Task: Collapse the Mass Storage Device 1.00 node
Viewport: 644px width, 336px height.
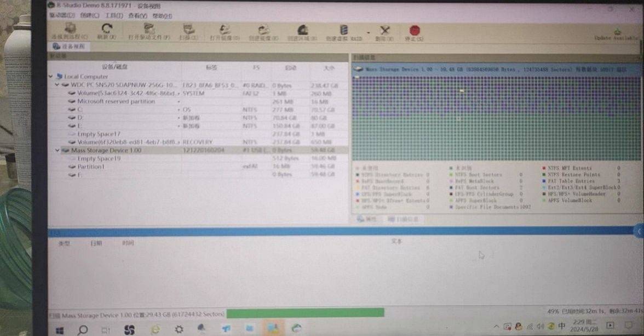Action: click(58, 151)
